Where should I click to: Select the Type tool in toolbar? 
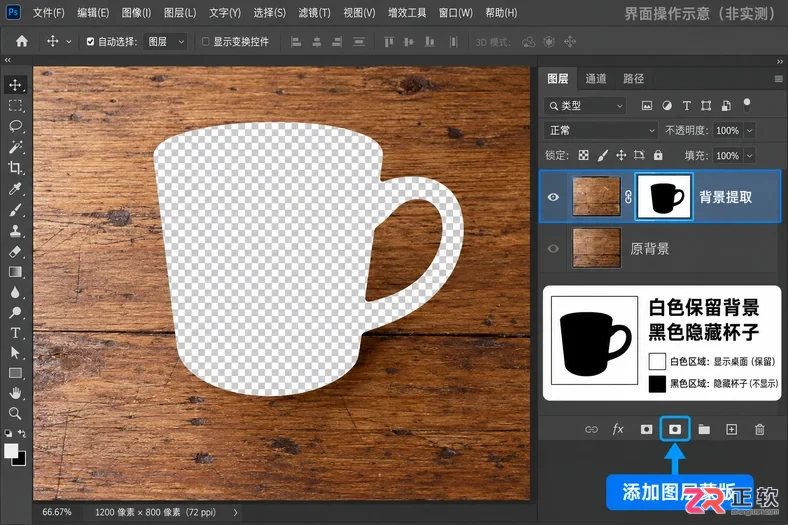[x=15, y=333]
